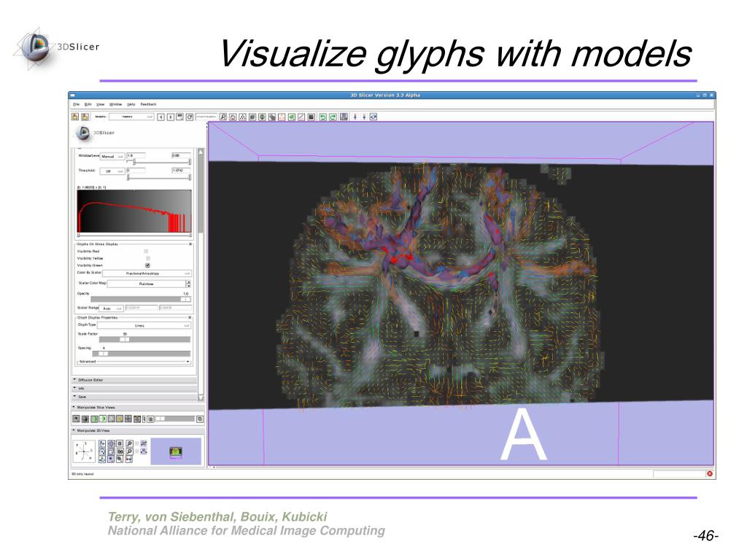Open the File menu

coord(76,104)
